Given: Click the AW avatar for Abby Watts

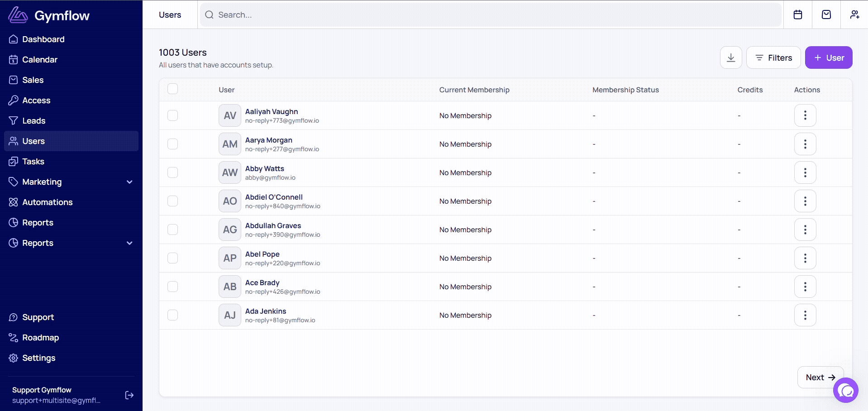Looking at the screenshot, I should point(230,172).
